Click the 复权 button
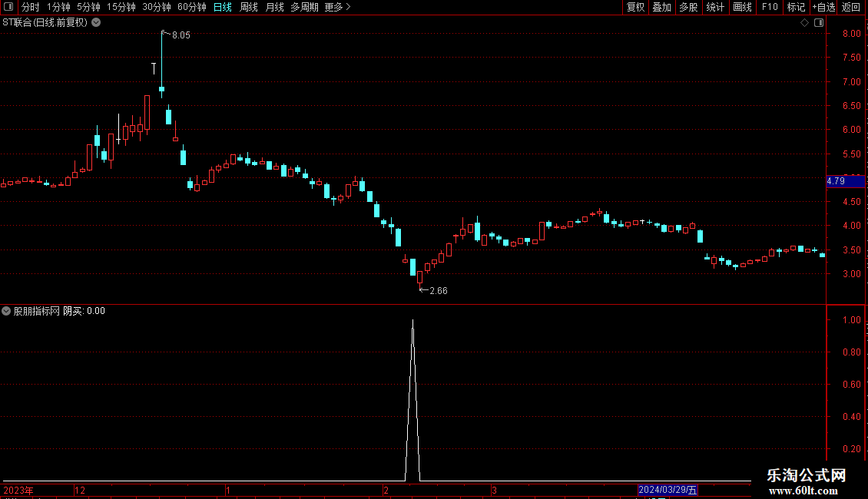This screenshot has height=499, width=868. click(x=635, y=7)
